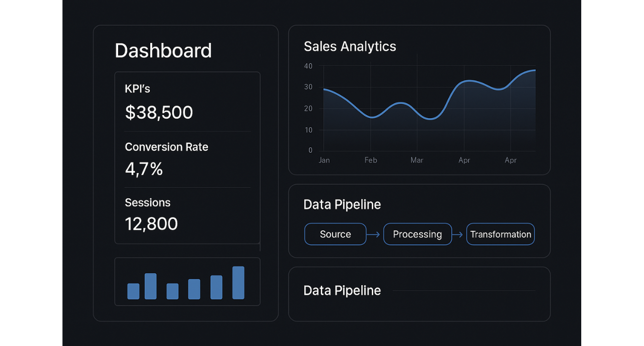The height and width of the screenshot is (346, 644).
Task: Select the Processing pipeline node
Action: tap(418, 234)
